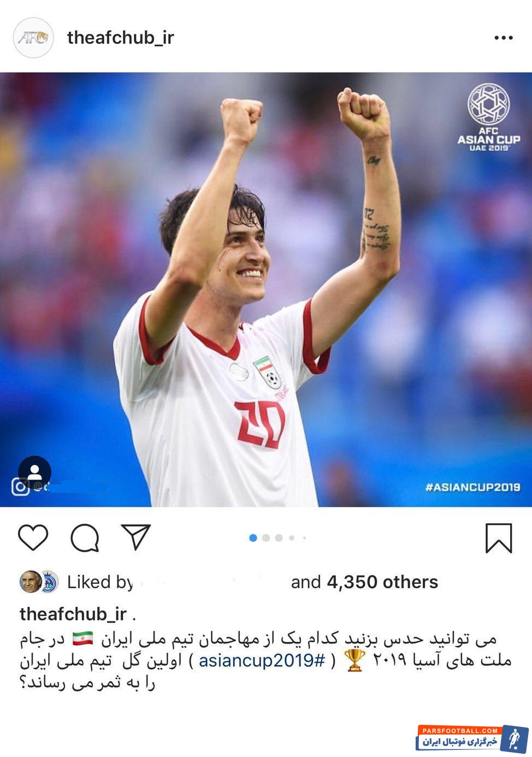Screen dimensions: 532x757
Task: Tap the #ASIANCUP2019 text on the photo
Action: [473, 487]
